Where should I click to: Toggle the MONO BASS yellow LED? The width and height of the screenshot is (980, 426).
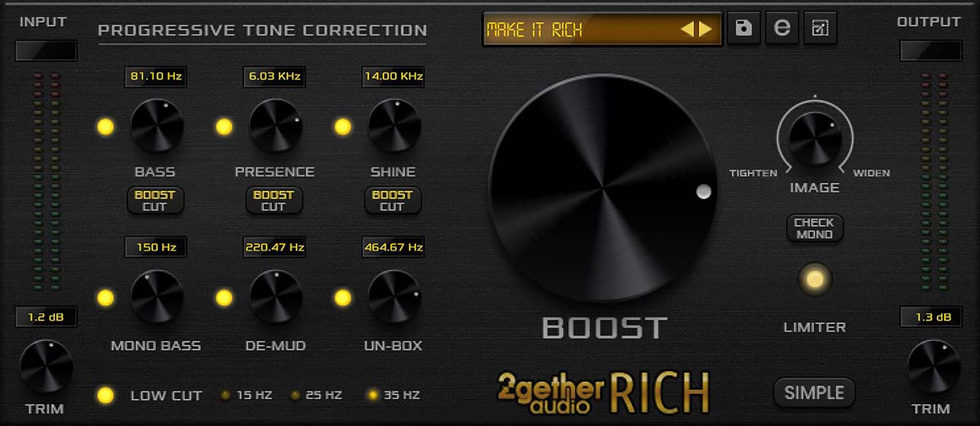[105, 298]
